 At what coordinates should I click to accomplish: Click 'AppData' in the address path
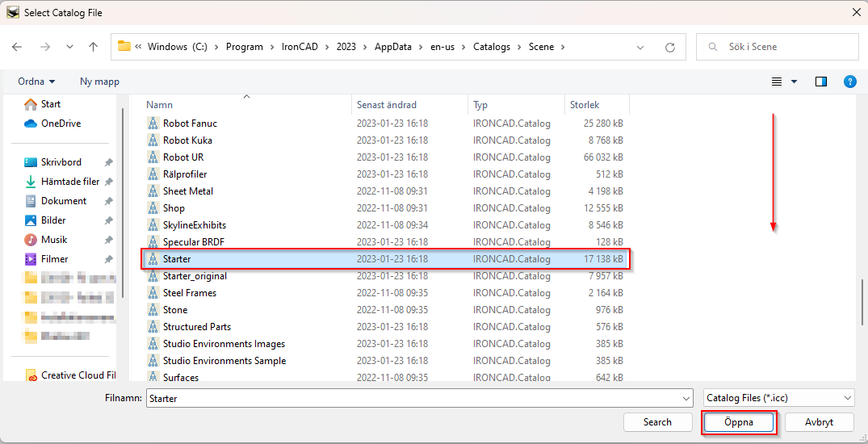coord(393,47)
